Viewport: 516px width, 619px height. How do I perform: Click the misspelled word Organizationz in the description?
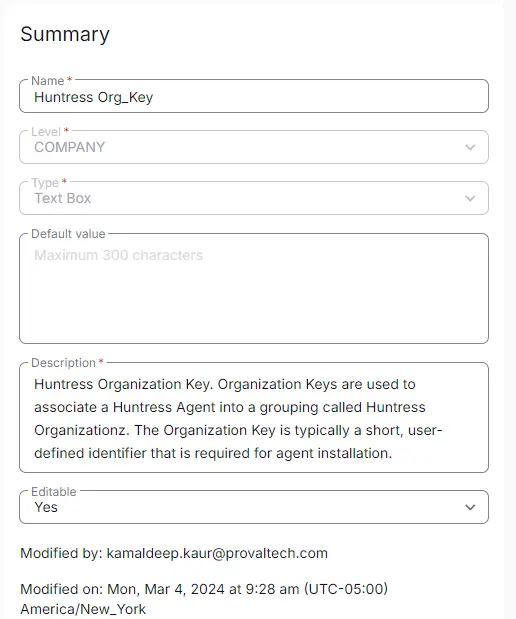82,430
